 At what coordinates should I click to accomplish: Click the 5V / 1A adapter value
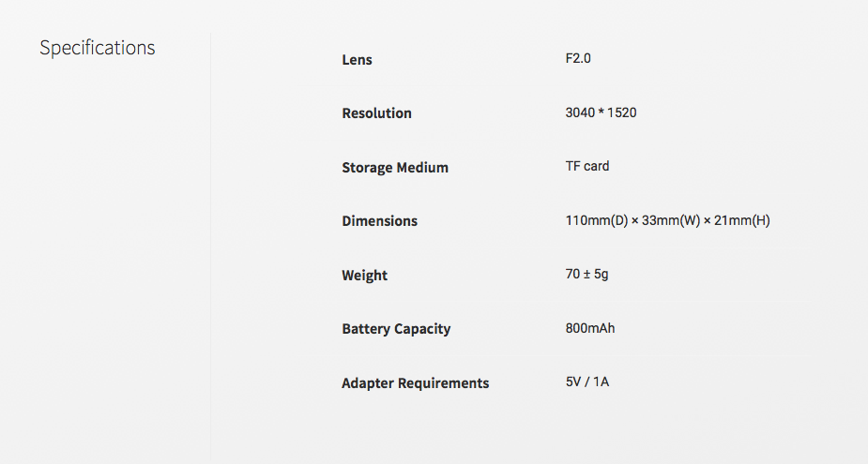[587, 382]
